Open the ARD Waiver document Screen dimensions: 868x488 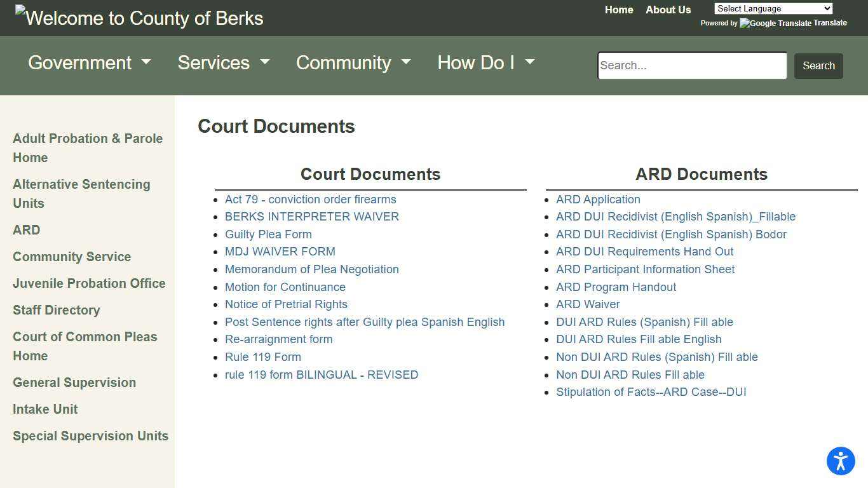587,304
